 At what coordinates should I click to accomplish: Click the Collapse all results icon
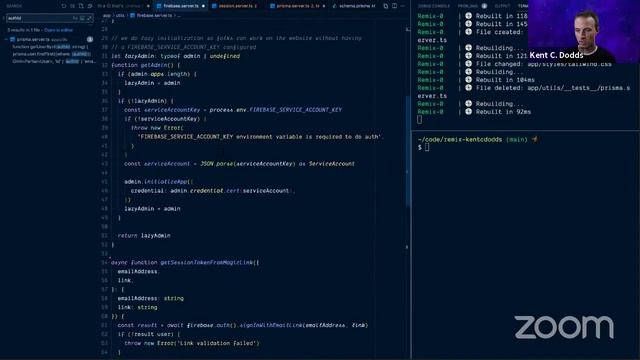pyautogui.click(x=90, y=6)
